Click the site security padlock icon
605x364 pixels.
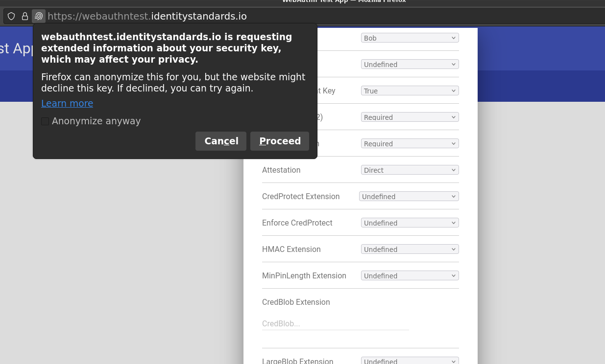pos(25,16)
